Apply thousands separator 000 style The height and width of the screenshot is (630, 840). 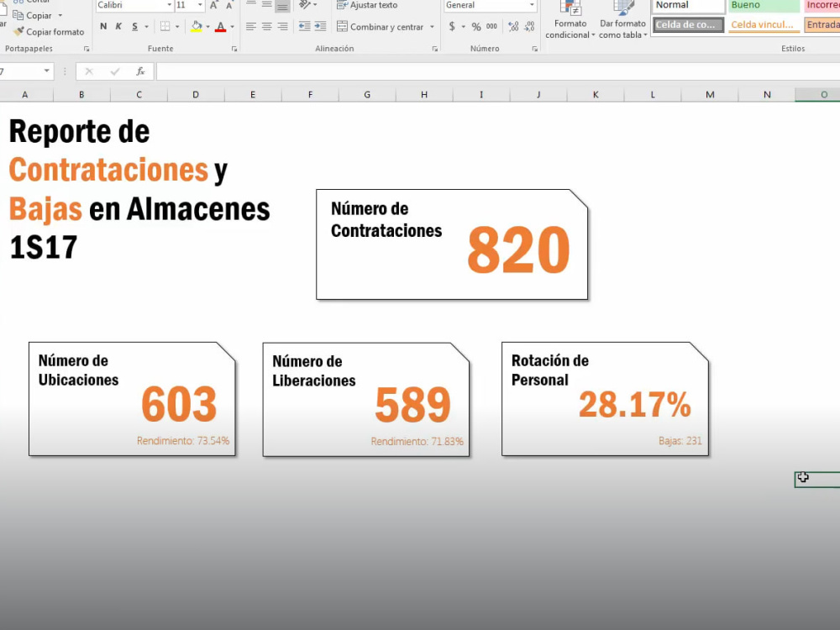(491, 26)
